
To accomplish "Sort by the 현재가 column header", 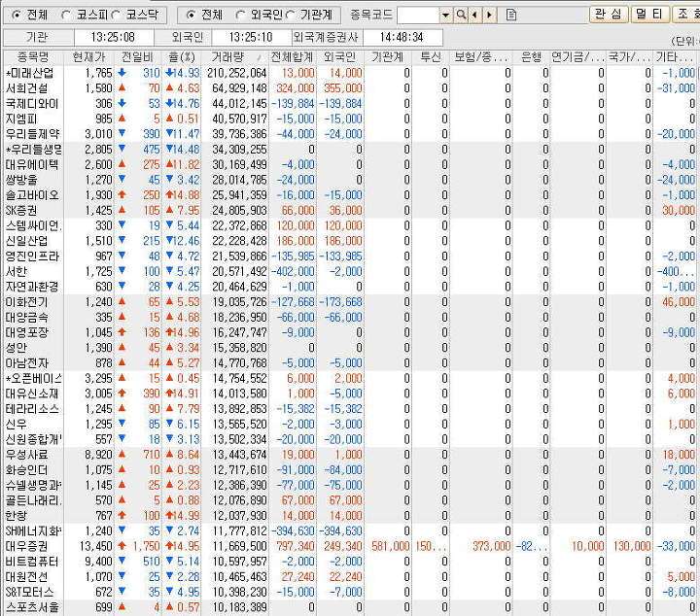I will tap(88, 57).
